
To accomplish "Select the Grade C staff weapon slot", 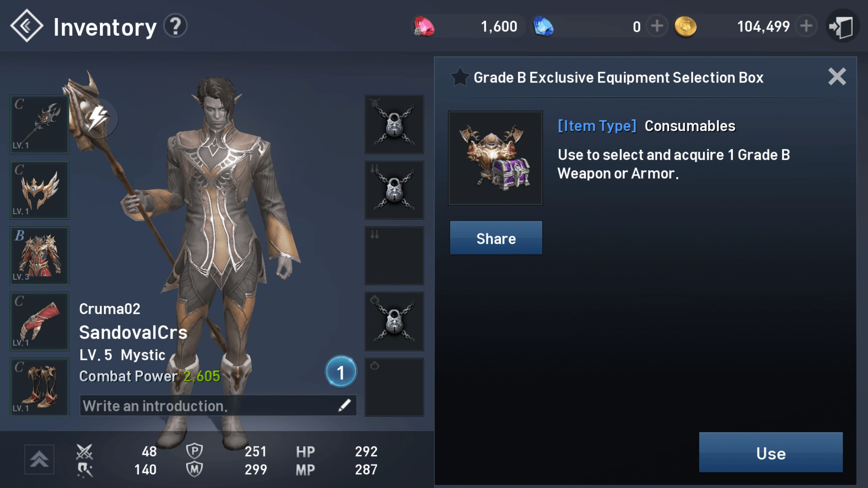I will click(x=39, y=124).
